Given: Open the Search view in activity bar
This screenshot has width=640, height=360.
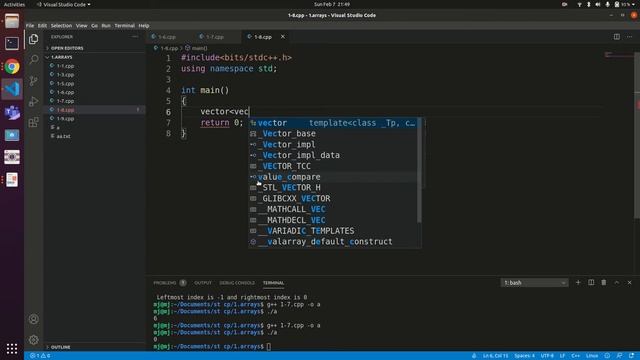Looking at the screenshot, I should 33,60.
